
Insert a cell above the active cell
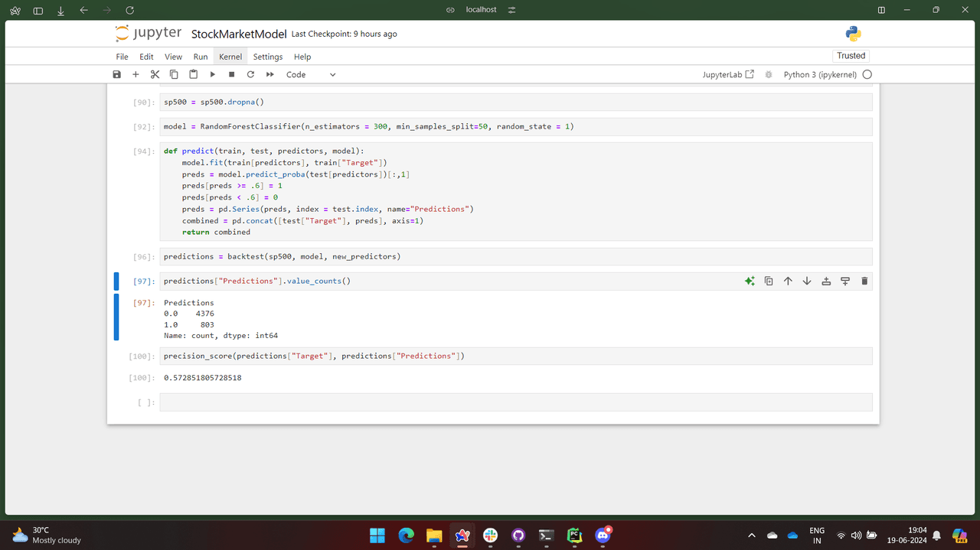coord(826,282)
